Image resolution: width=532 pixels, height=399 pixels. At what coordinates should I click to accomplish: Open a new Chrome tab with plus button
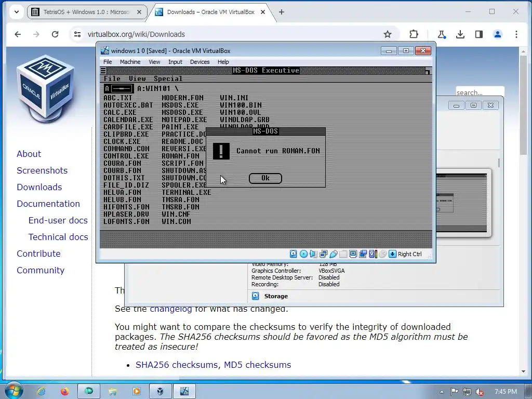click(282, 12)
